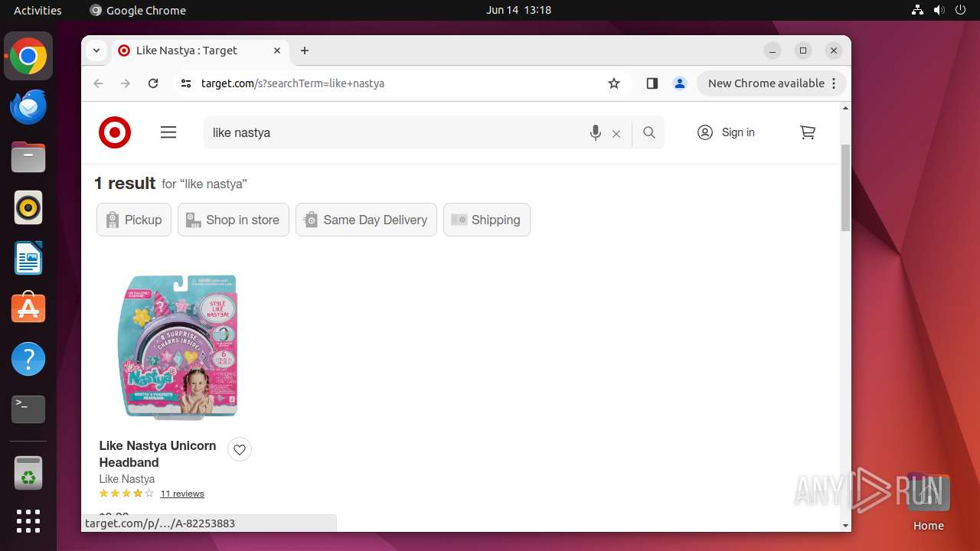Open the power menu icon

click(960, 10)
